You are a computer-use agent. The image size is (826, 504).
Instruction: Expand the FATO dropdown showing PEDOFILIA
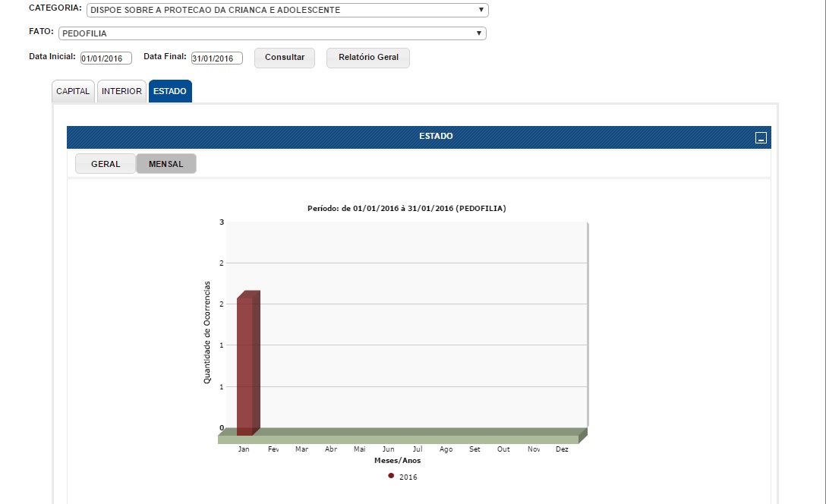click(x=272, y=33)
